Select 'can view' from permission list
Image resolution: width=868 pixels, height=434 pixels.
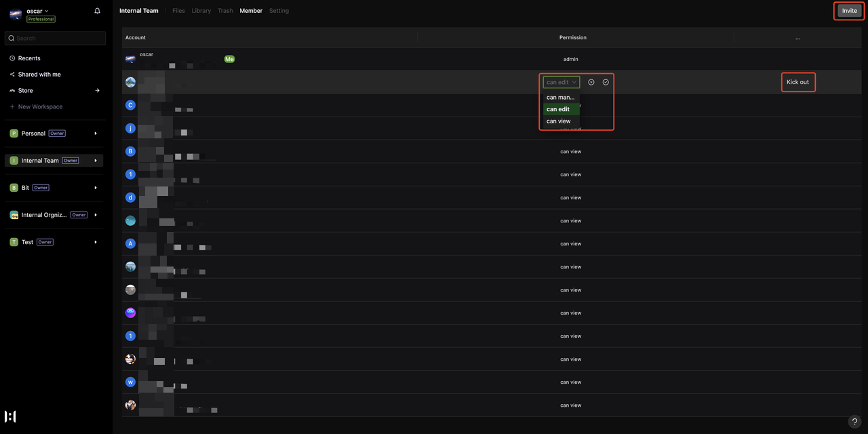pos(559,121)
